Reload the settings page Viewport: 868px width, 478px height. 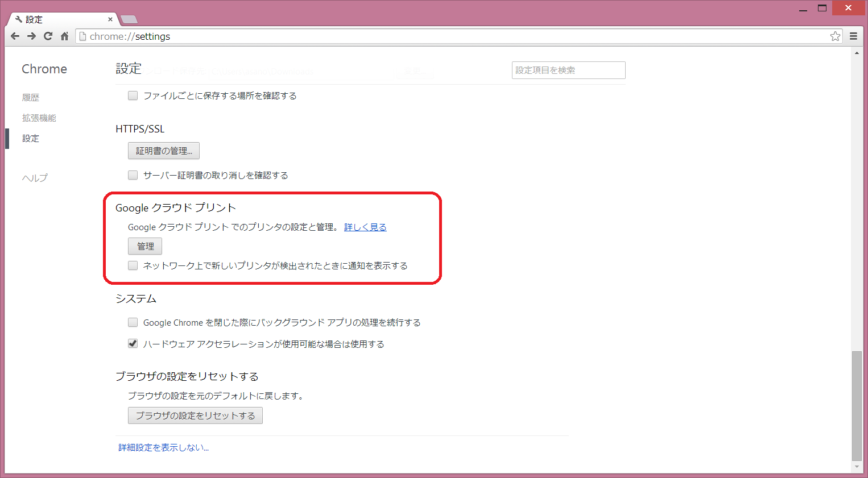[48, 36]
